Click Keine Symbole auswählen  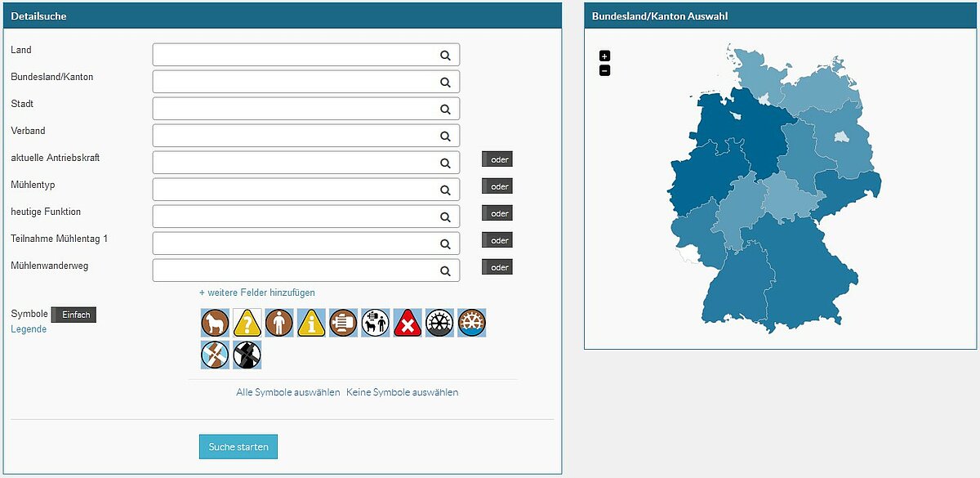pyautogui.click(x=403, y=392)
